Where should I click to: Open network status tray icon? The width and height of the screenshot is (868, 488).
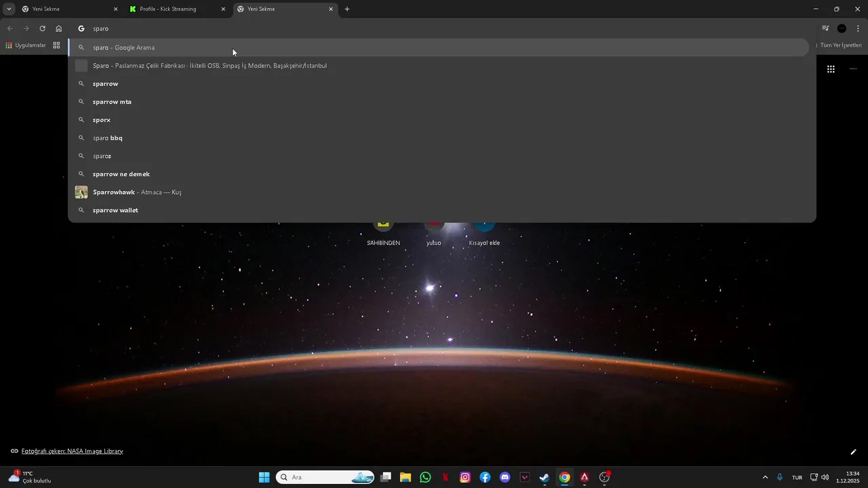pyautogui.click(x=814, y=477)
